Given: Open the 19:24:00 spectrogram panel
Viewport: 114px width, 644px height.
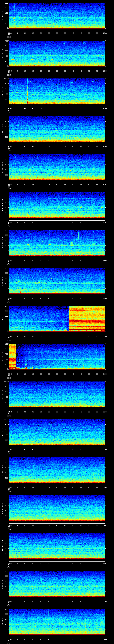Looking at the screenshot, I should point(57,394).
